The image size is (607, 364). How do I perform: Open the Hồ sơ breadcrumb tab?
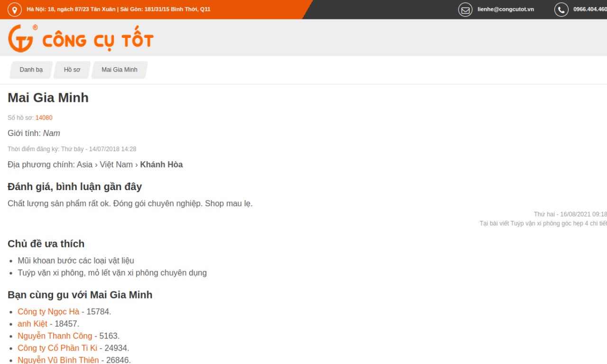[x=72, y=70]
